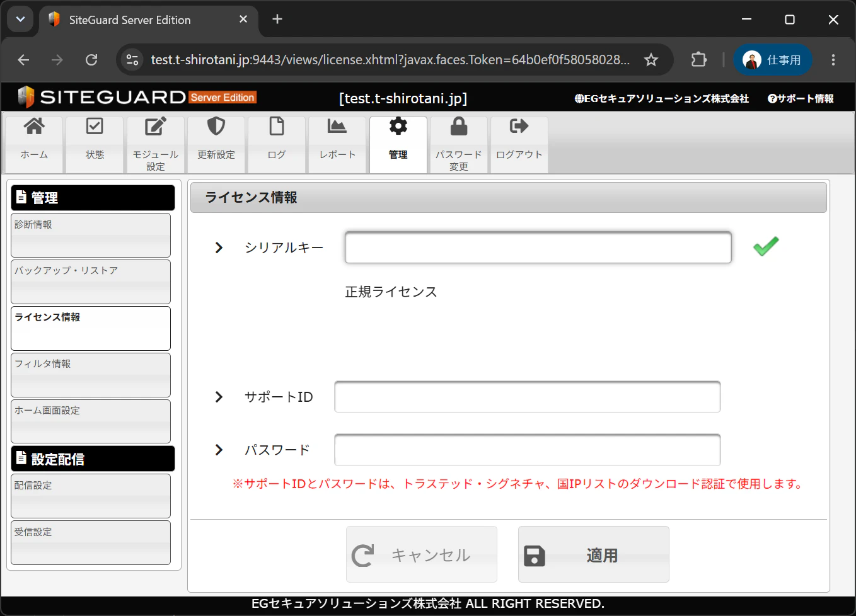Click the ライセンス情報 panel heading
This screenshot has height=616, width=856.
252,197
